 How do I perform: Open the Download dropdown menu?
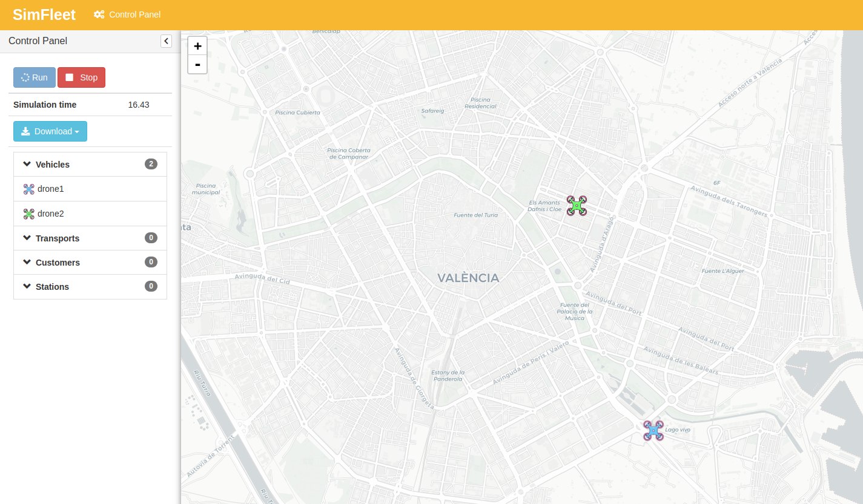click(50, 131)
